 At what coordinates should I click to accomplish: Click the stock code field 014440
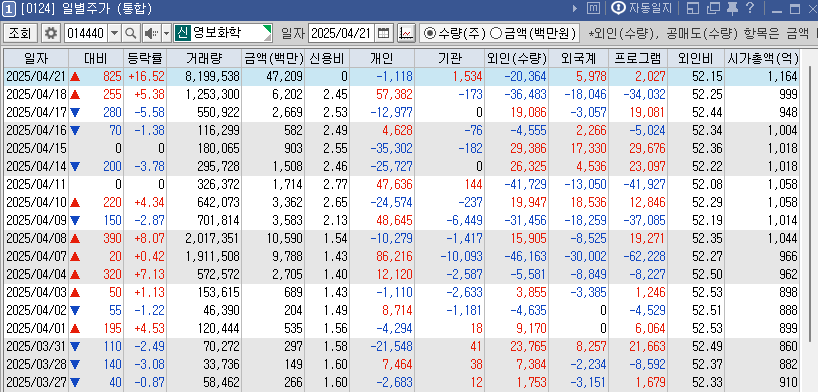coord(86,33)
